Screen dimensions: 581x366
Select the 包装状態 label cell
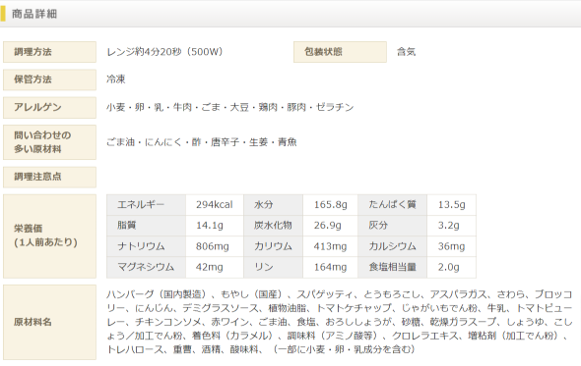click(x=340, y=52)
